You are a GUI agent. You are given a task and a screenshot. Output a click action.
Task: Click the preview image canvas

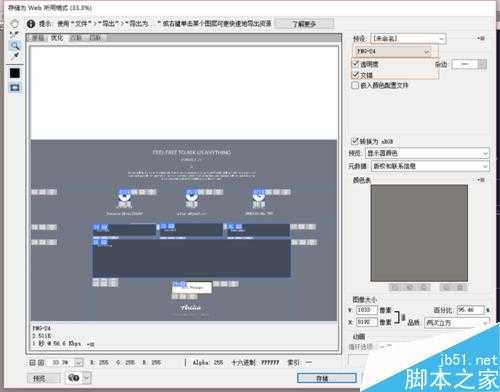(184, 184)
